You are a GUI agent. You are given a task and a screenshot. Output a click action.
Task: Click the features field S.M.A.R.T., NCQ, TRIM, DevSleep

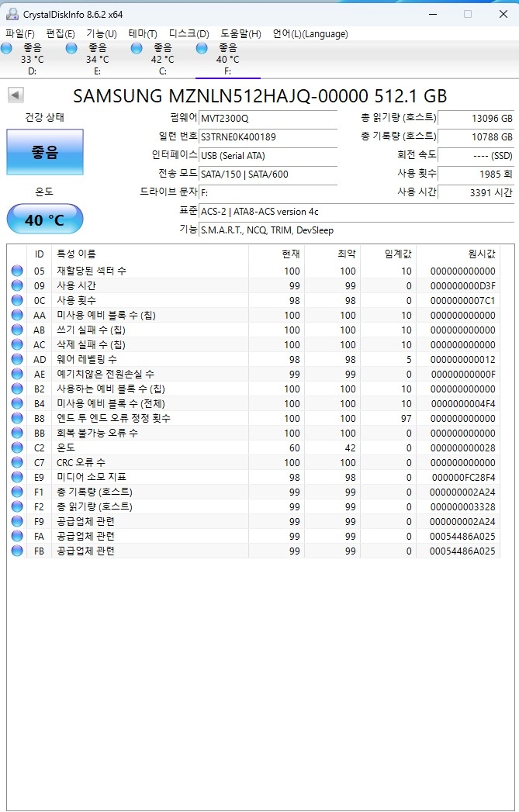pyautogui.click(x=356, y=230)
